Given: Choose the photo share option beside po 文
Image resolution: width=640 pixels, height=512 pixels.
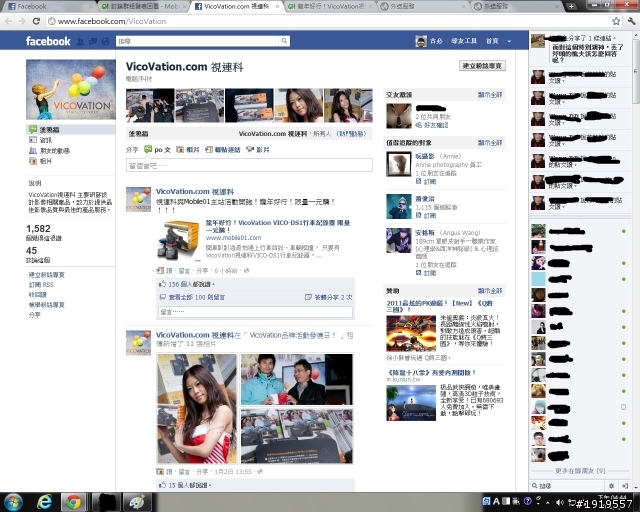Looking at the screenshot, I should click(188, 150).
